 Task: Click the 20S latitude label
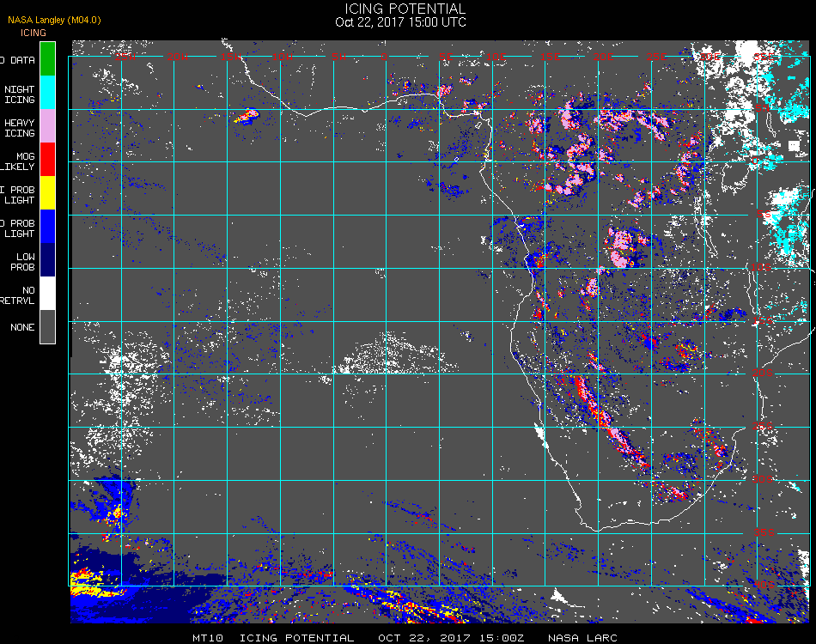click(763, 374)
